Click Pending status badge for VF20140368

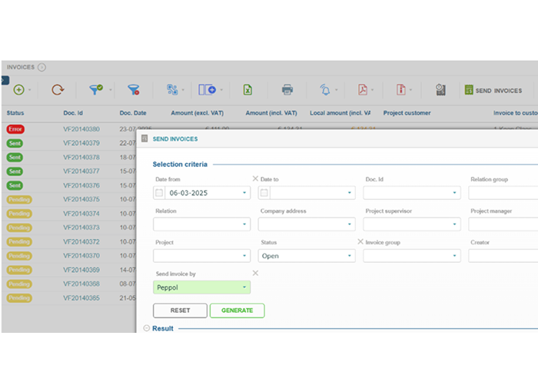click(19, 284)
